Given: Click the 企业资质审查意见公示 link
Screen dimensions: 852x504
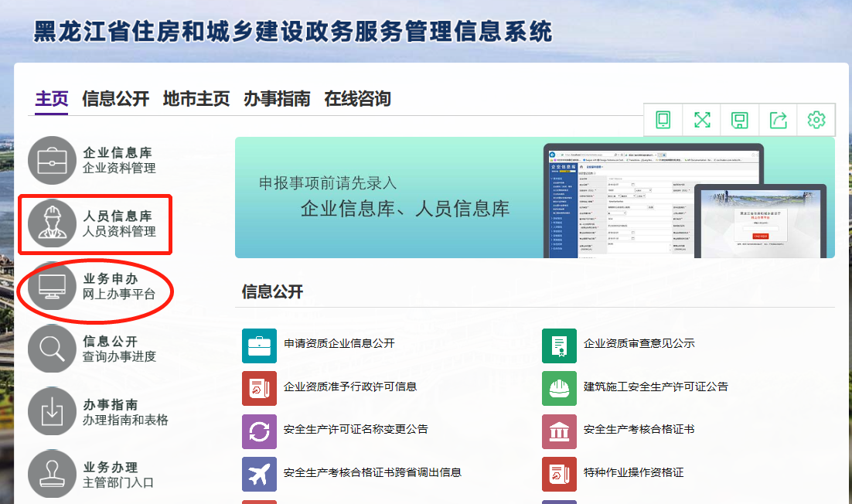Looking at the screenshot, I should coord(639,343).
